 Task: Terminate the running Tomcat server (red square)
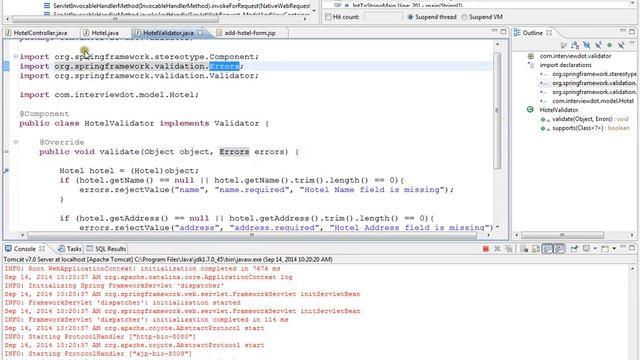486,249
